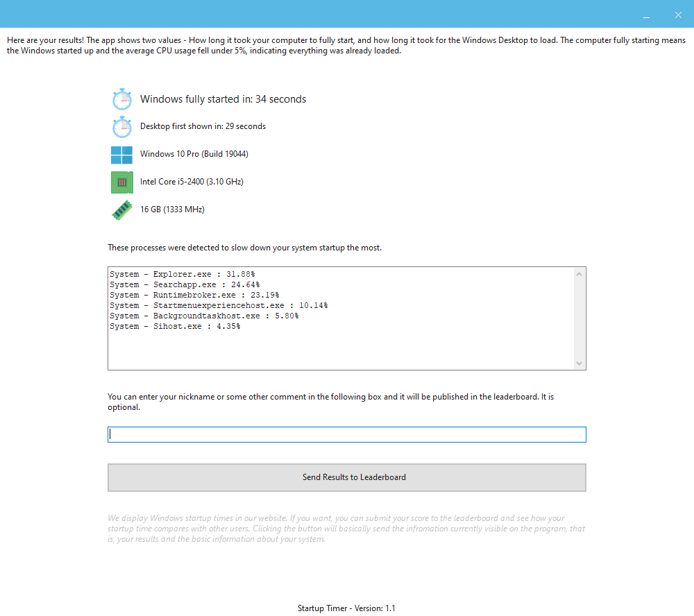Screen dimensions: 694x616
Task: Click 'These processes were detected' heading text
Action: [244, 248]
